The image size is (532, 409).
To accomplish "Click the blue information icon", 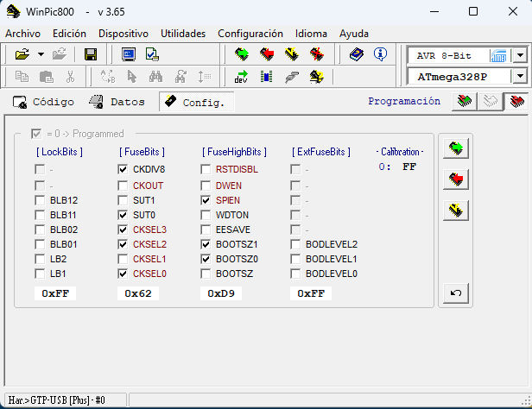I will tap(380, 54).
